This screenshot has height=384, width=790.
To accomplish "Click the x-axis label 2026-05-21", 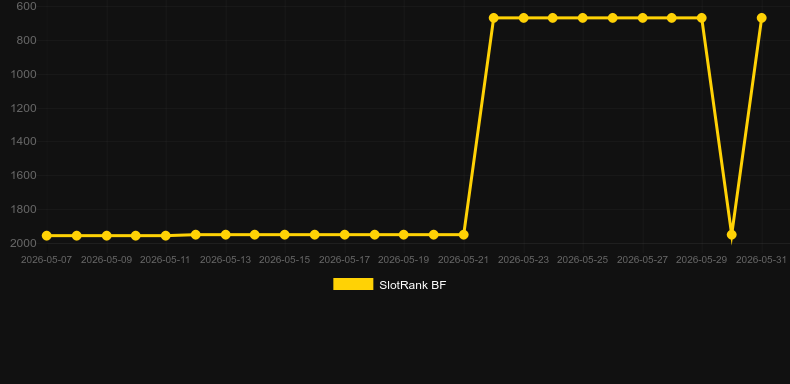I will pos(464,260).
